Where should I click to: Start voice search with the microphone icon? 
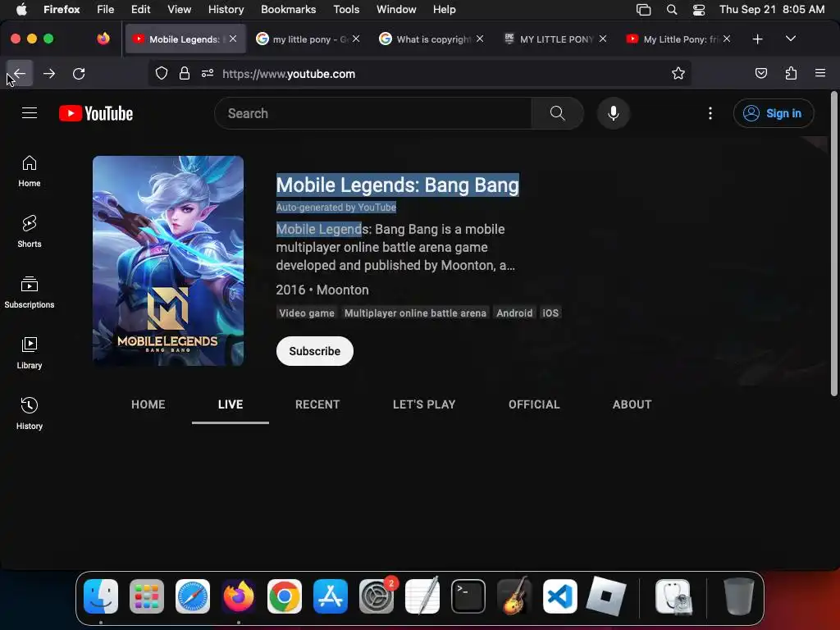(x=614, y=113)
